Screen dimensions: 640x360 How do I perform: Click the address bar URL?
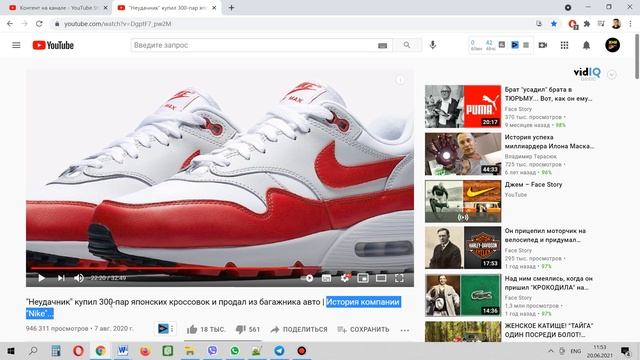click(x=118, y=24)
